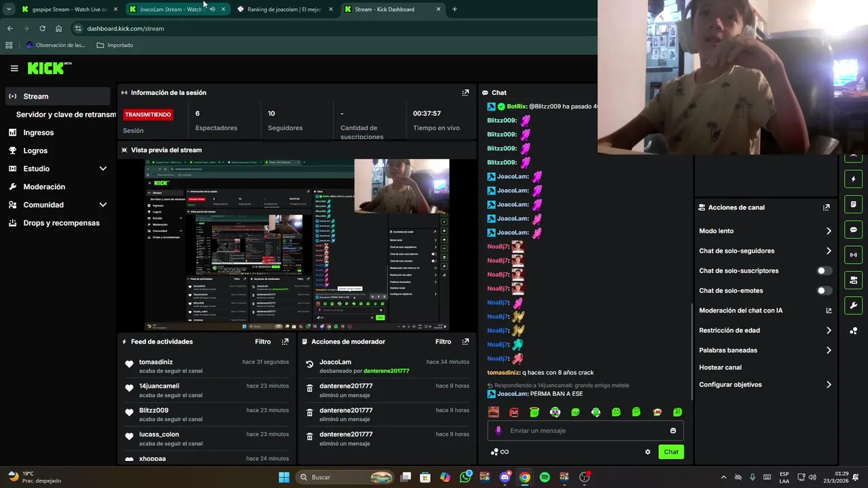Click the broadcast signal widget icon in right sidebar

853,255
